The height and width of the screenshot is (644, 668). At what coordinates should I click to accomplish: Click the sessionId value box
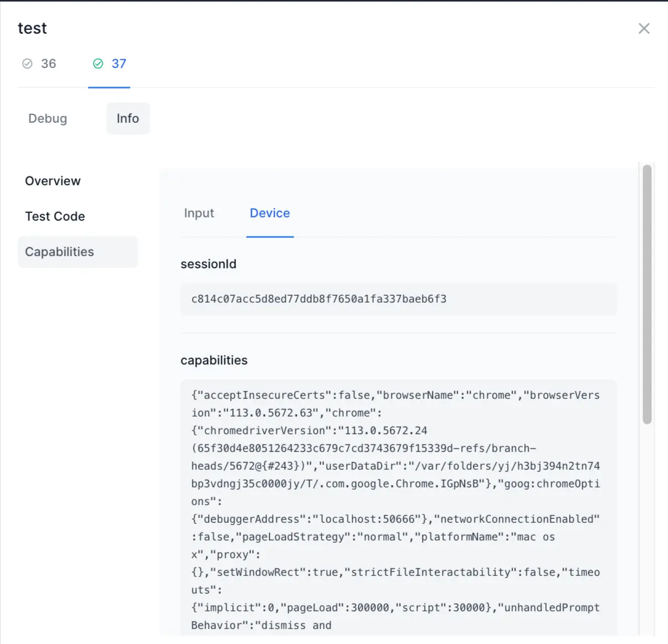point(398,299)
